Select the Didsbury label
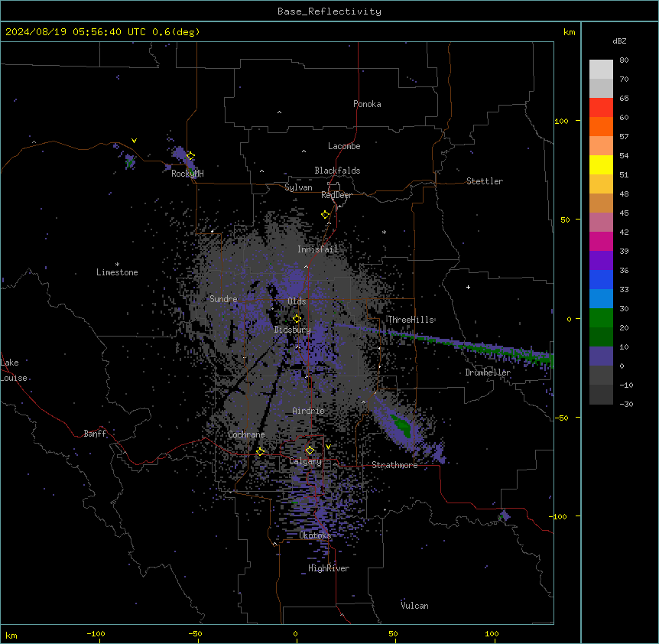659x644 pixels. [x=293, y=330]
